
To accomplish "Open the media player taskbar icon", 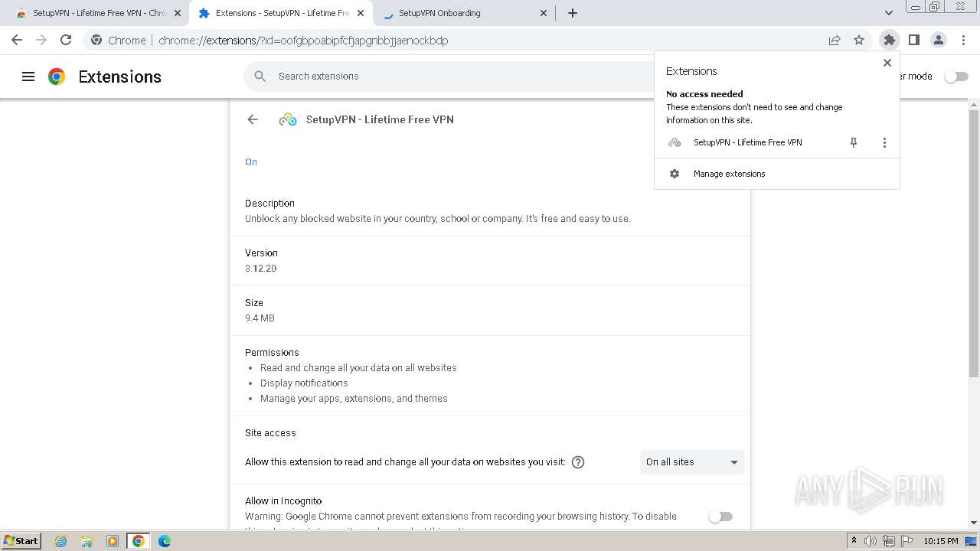I will [113, 541].
